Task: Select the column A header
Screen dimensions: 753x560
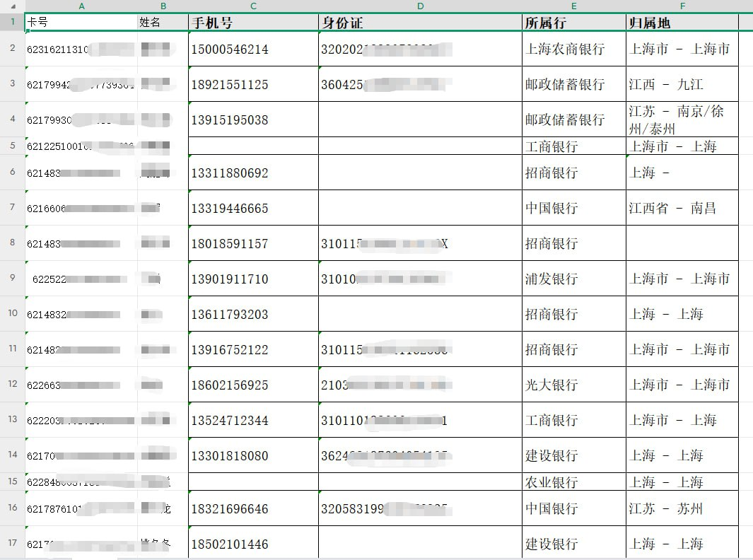Action: [x=81, y=6]
